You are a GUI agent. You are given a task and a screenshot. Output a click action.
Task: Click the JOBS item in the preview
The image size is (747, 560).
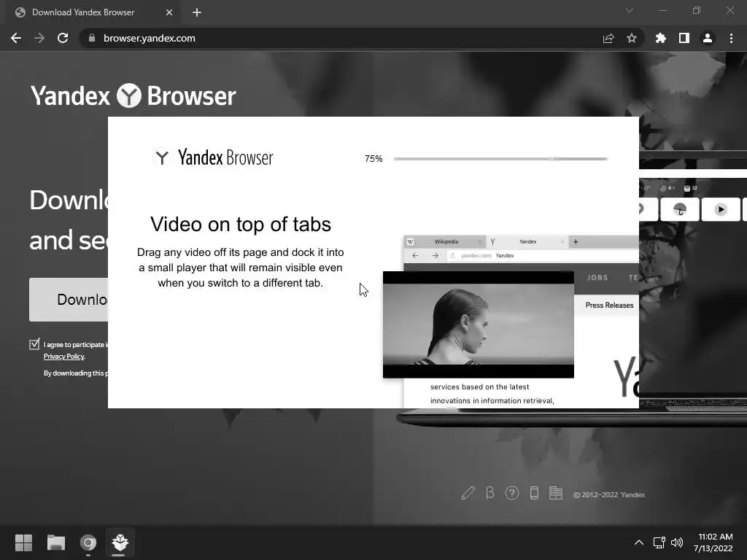coord(597,278)
